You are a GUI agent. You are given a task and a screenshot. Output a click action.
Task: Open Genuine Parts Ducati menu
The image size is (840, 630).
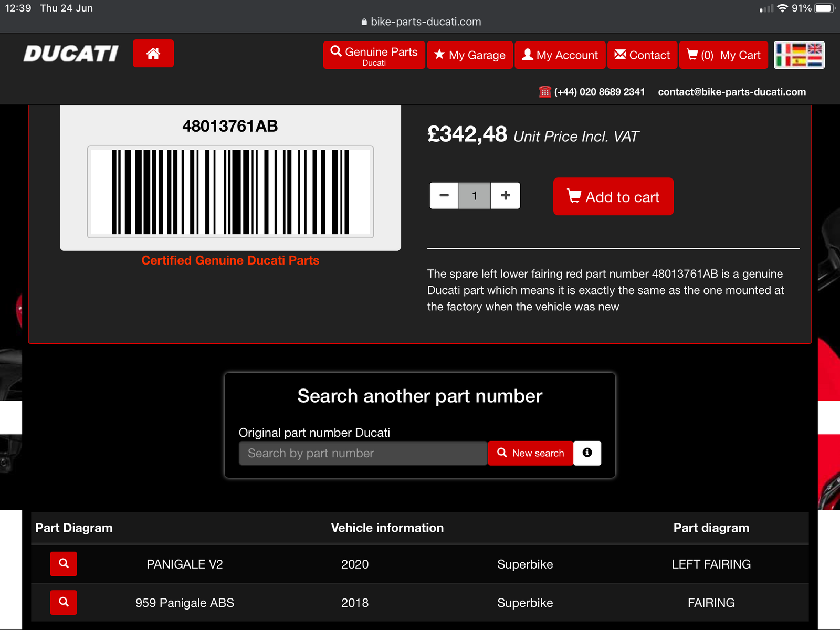[374, 55]
